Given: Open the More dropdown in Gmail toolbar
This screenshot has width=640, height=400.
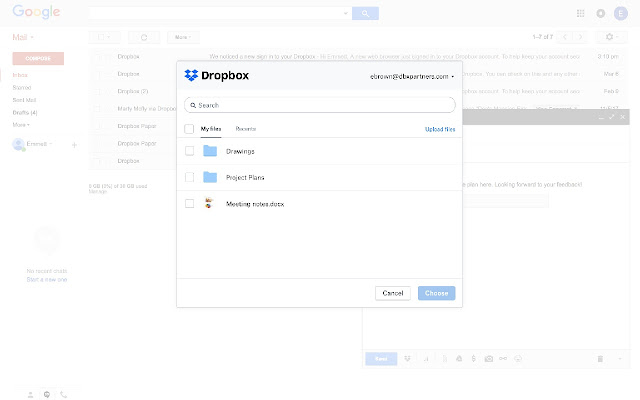Looking at the screenshot, I should pyautogui.click(x=183, y=37).
